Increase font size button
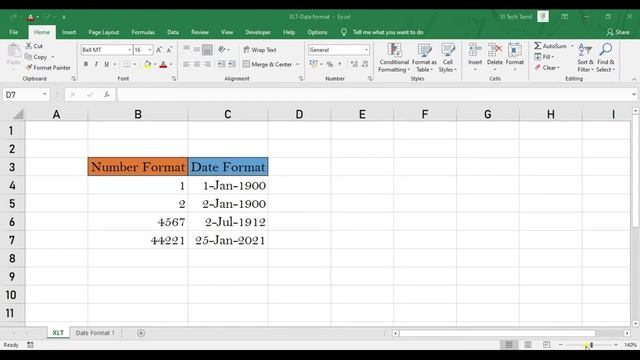Screen dimensions: 640x360 point(159,50)
